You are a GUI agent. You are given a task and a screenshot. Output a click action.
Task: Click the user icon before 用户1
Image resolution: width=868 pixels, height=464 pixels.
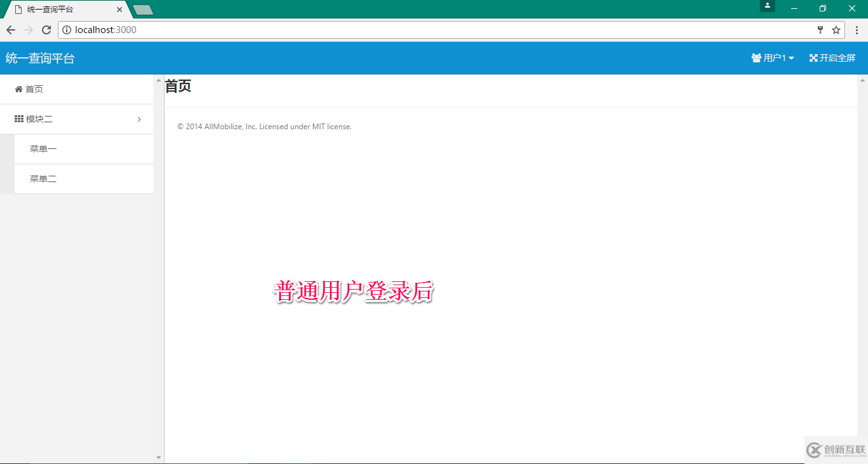pos(756,58)
